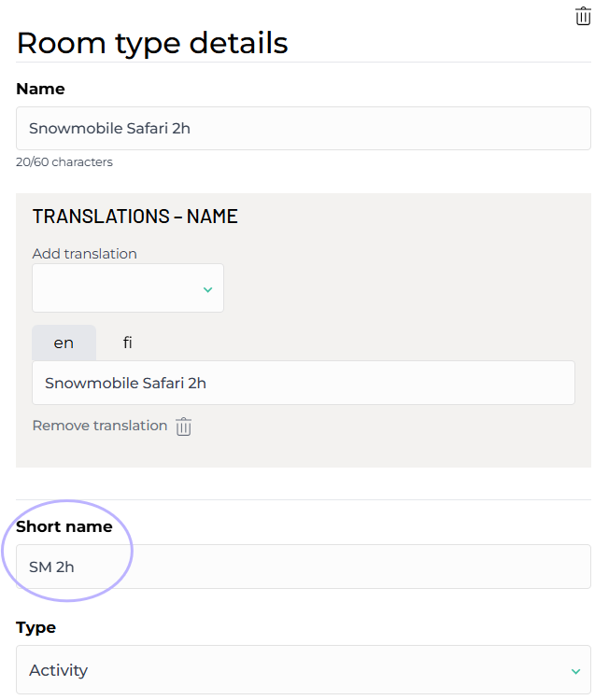609x700 pixels.
Task: Switch to the fi translation tab
Action: [127, 343]
